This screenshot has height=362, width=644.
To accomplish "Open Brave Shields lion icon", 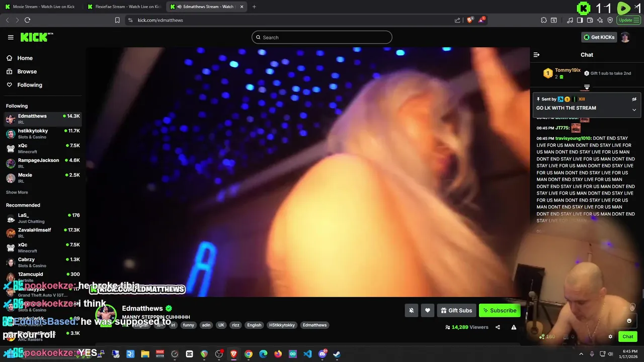I will (470, 20).
